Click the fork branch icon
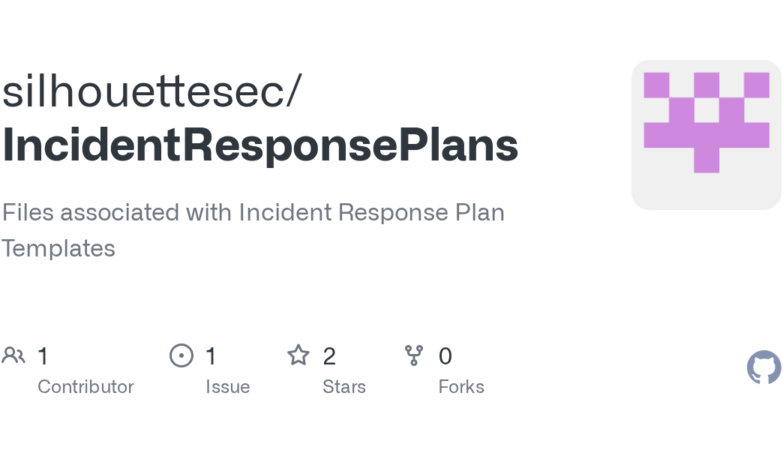 414,355
